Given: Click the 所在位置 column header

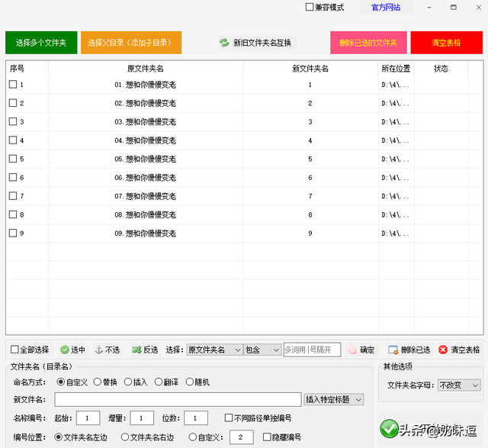Looking at the screenshot, I should [x=396, y=69].
